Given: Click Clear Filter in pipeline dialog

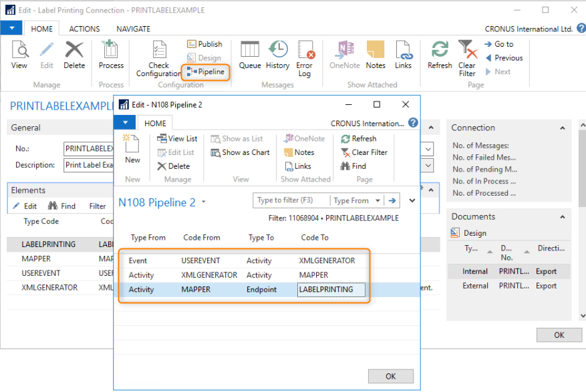Looking at the screenshot, I should coord(364,152).
